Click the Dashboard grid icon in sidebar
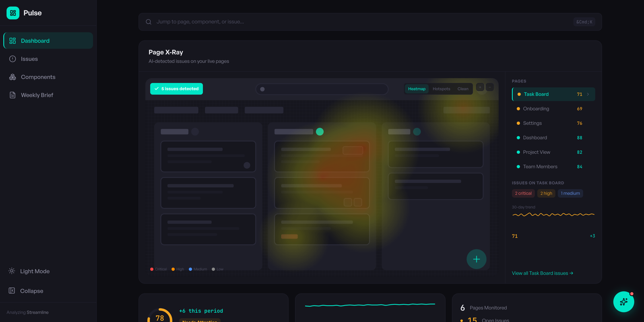Image resolution: width=644 pixels, height=322 pixels. (x=12, y=41)
